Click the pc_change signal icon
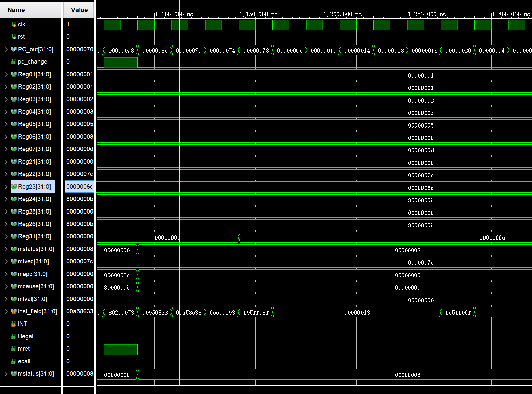This screenshot has height=394, width=532. [x=14, y=62]
